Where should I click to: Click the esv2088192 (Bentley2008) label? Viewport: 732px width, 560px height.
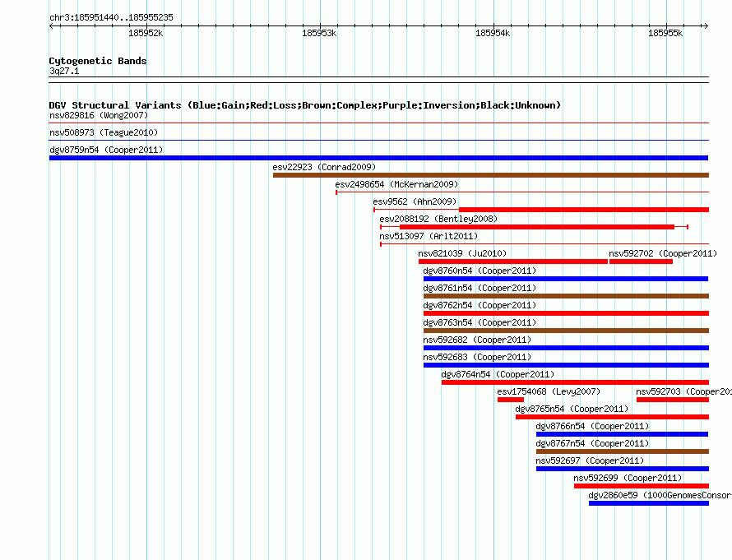[x=438, y=219]
